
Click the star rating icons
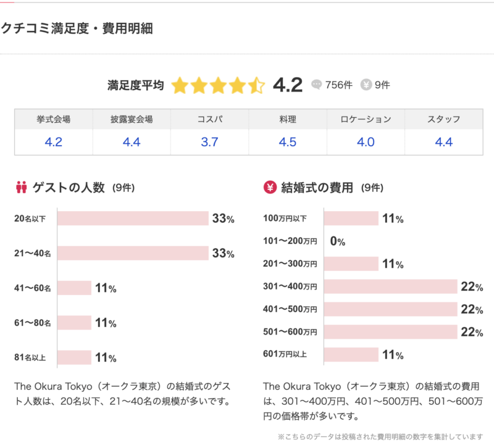pyautogui.click(x=218, y=85)
